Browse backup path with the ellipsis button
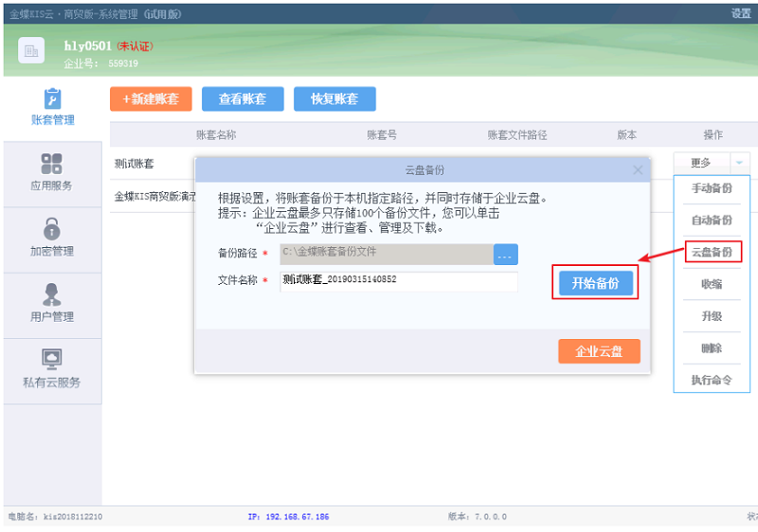Screen dimensions: 758x532 (x=505, y=255)
